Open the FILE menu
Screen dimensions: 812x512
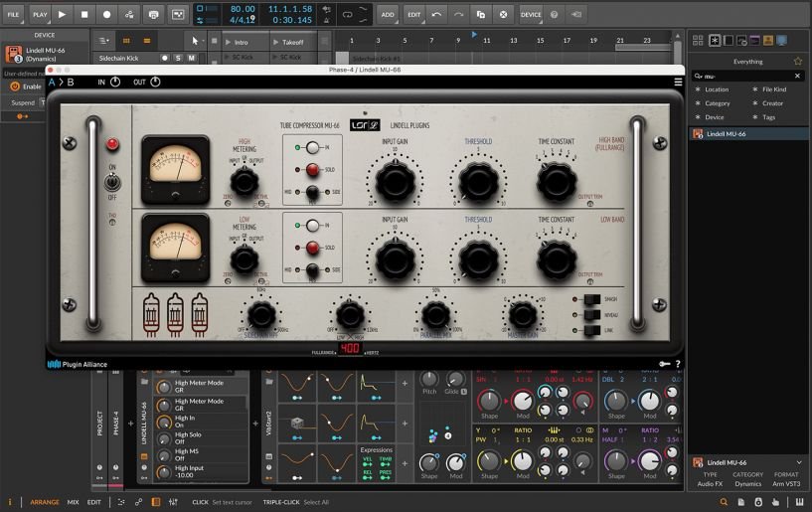point(14,15)
